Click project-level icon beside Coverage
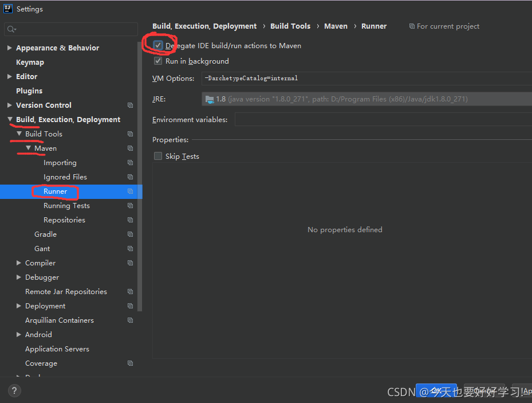Screen dimensions: 532x403 pos(131,363)
